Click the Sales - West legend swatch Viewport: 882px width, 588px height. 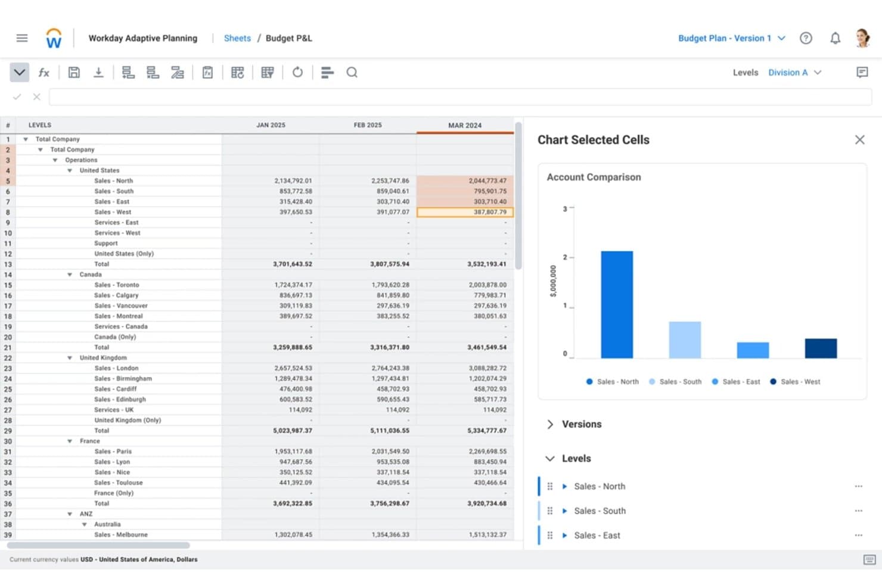point(773,382)
